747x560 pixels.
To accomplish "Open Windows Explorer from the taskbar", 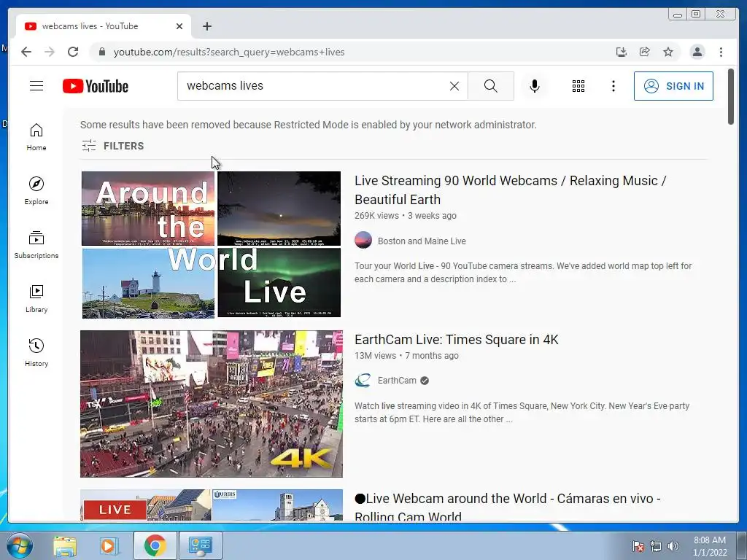I will click(x=65, y=545).
